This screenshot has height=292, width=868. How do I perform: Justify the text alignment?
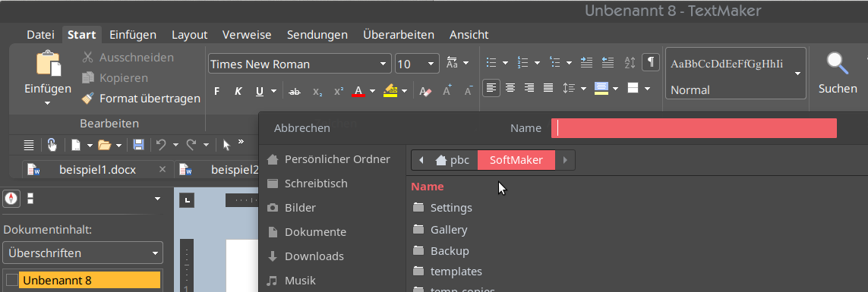point(548,87)
